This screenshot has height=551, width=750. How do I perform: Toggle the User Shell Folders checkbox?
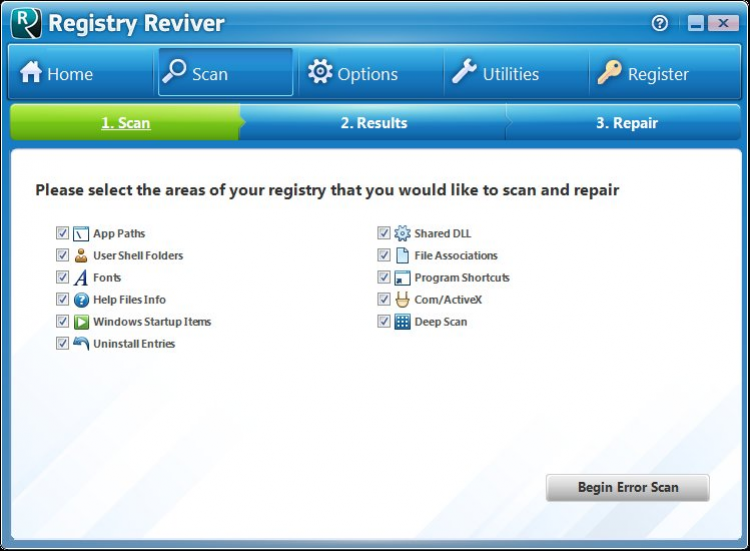[62, 255]
